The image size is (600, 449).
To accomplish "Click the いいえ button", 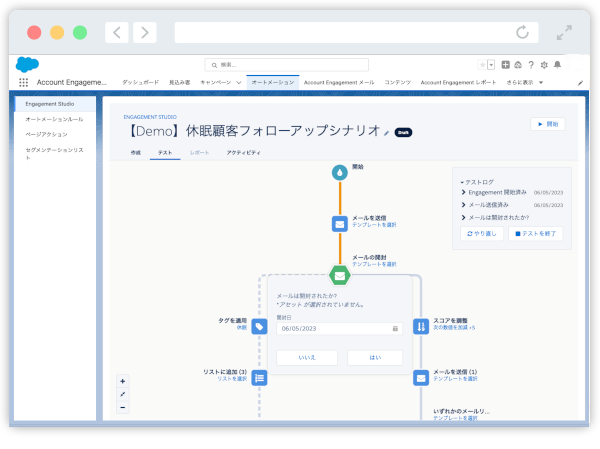I will pos(307,358).
